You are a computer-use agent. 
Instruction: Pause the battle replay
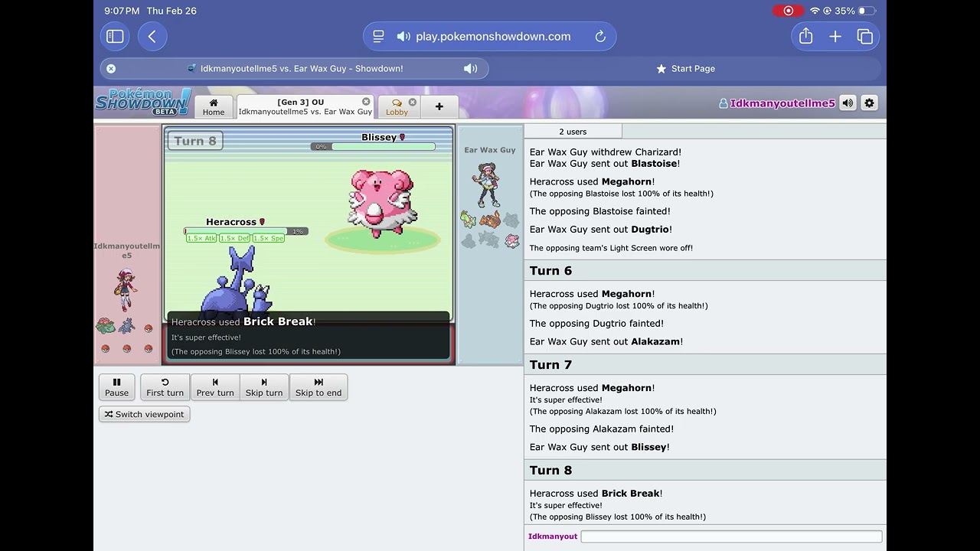[116, 386]
